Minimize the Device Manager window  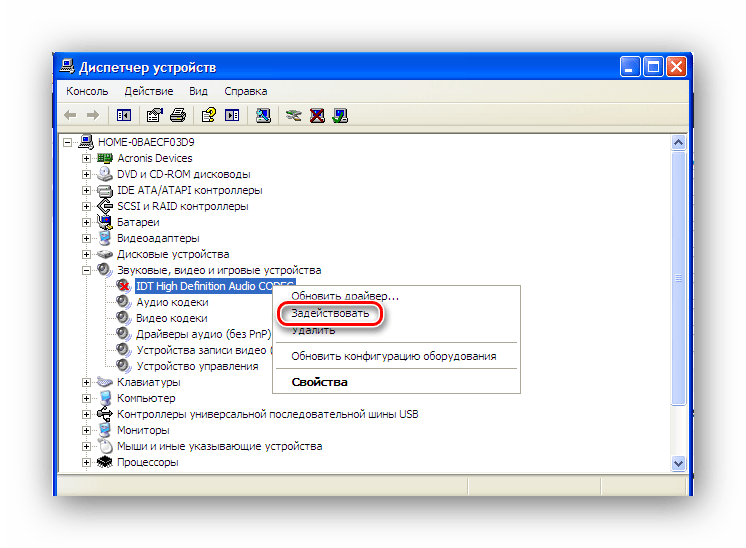(x=629, y=67)
